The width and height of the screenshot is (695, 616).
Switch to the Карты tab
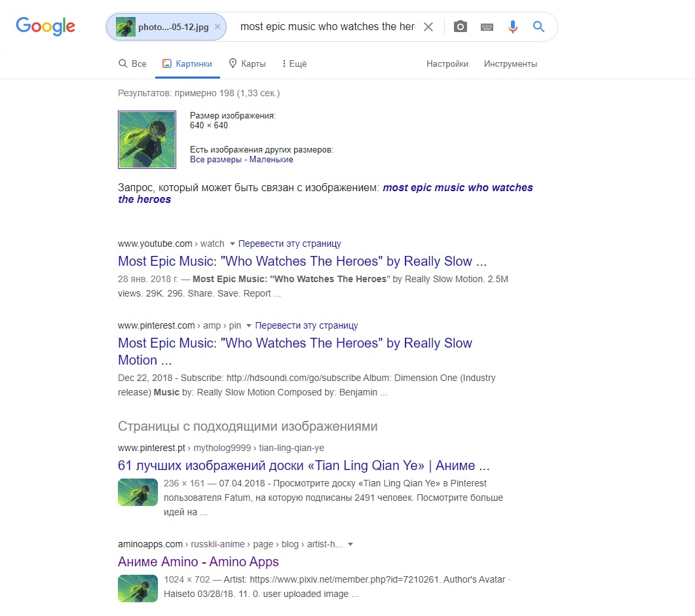[247, 63]
